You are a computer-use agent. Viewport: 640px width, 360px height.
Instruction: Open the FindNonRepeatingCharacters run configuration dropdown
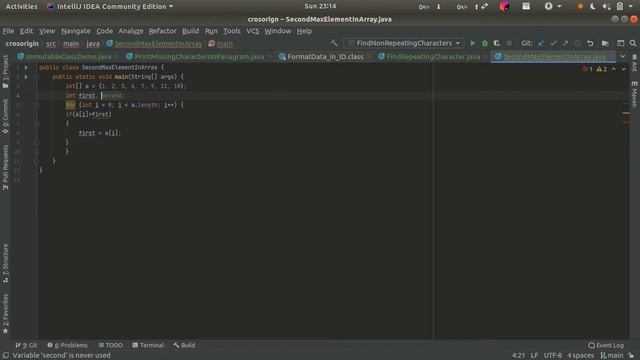click(x=404, y=43)
